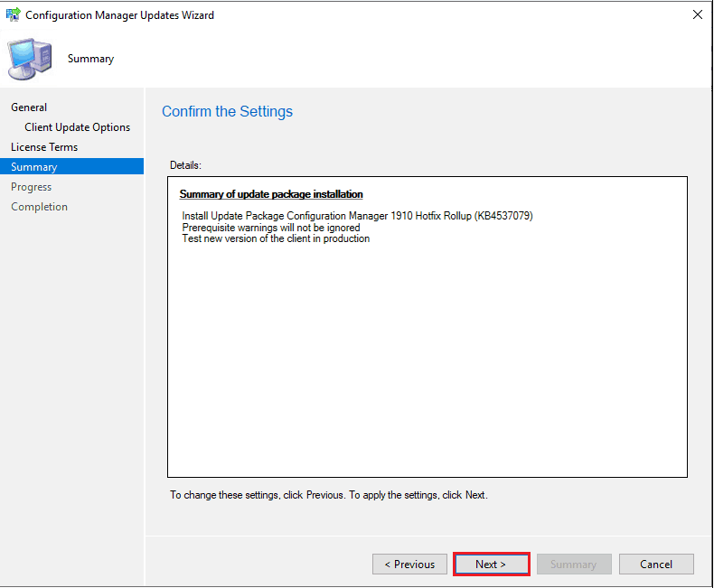Click 'Prerequisite warnings will not be ignored' line

271,228
